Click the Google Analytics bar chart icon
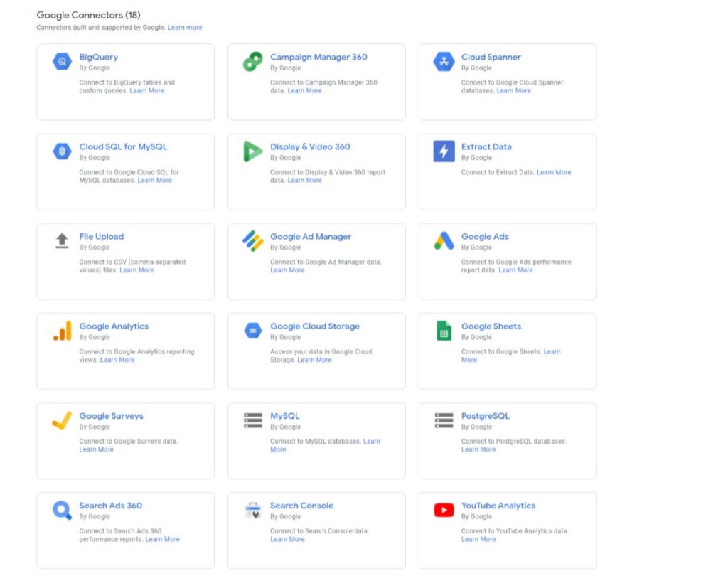The image size is (728, 576). click(63, 331)
